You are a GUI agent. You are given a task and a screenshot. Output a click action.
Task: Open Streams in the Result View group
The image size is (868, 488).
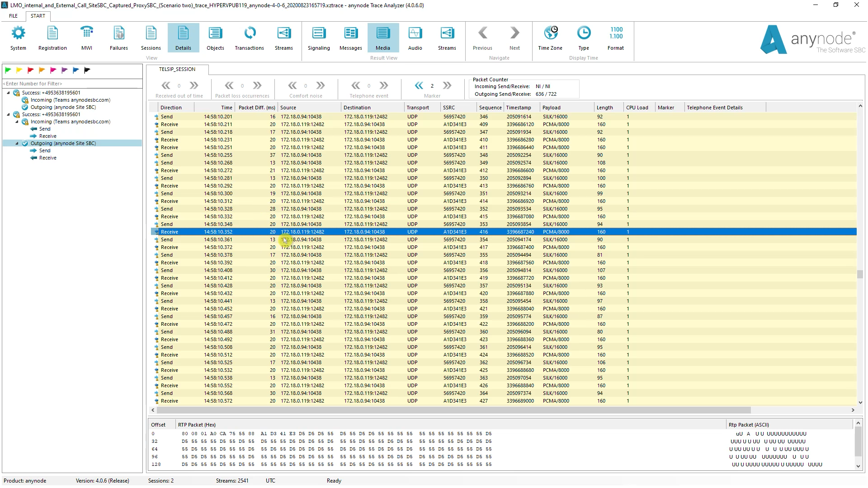447,38
